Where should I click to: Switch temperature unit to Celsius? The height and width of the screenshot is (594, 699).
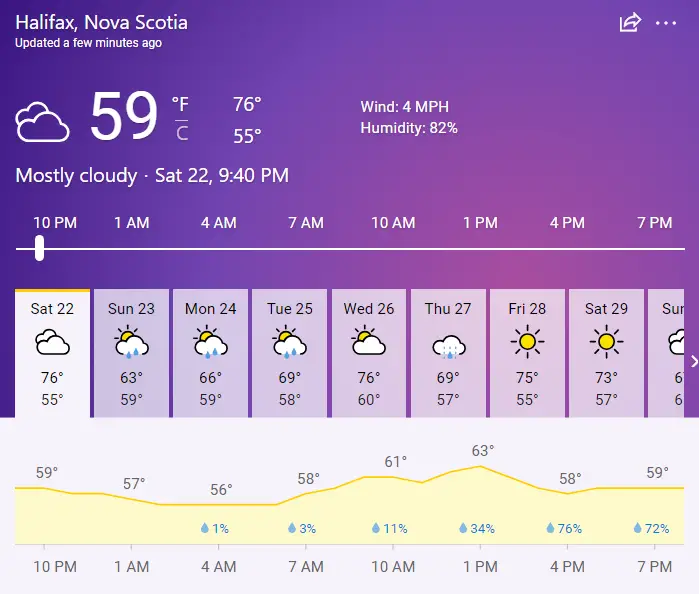(182, 133)
